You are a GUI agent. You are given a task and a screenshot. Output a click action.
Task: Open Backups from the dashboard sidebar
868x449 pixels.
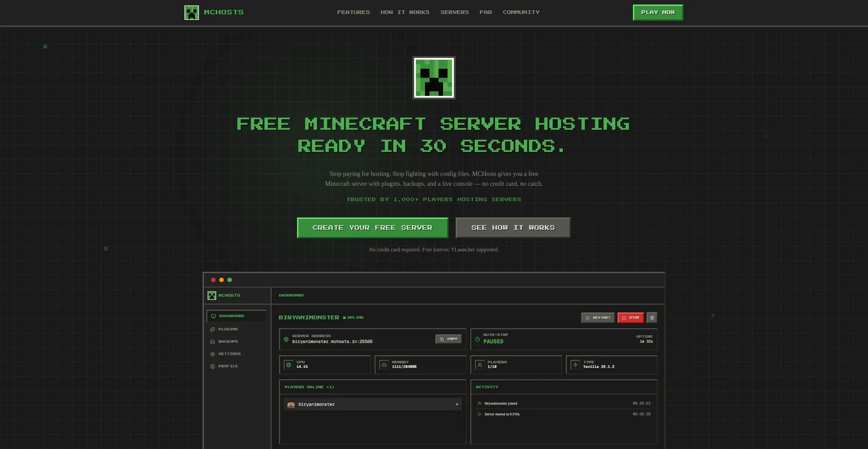tap(228, 342)
